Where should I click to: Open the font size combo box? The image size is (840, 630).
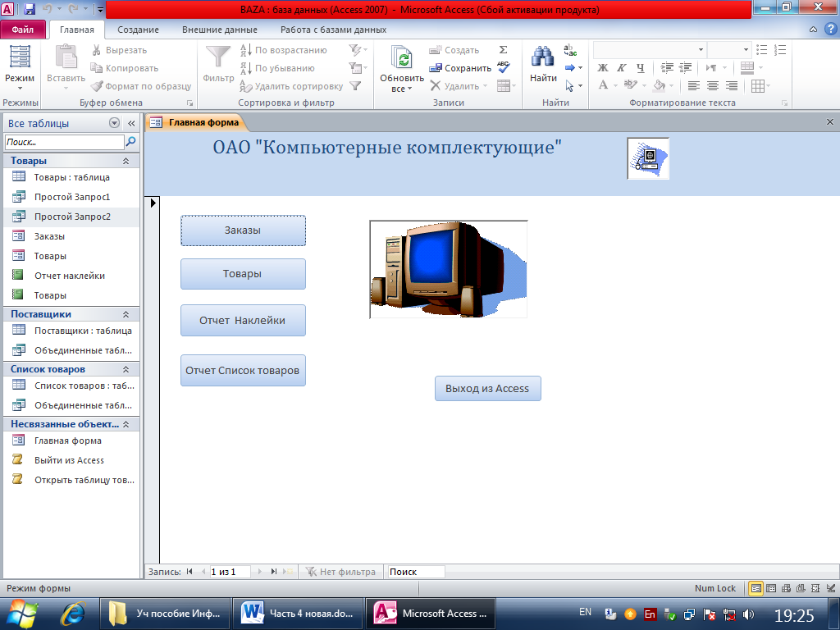(729, 50)
